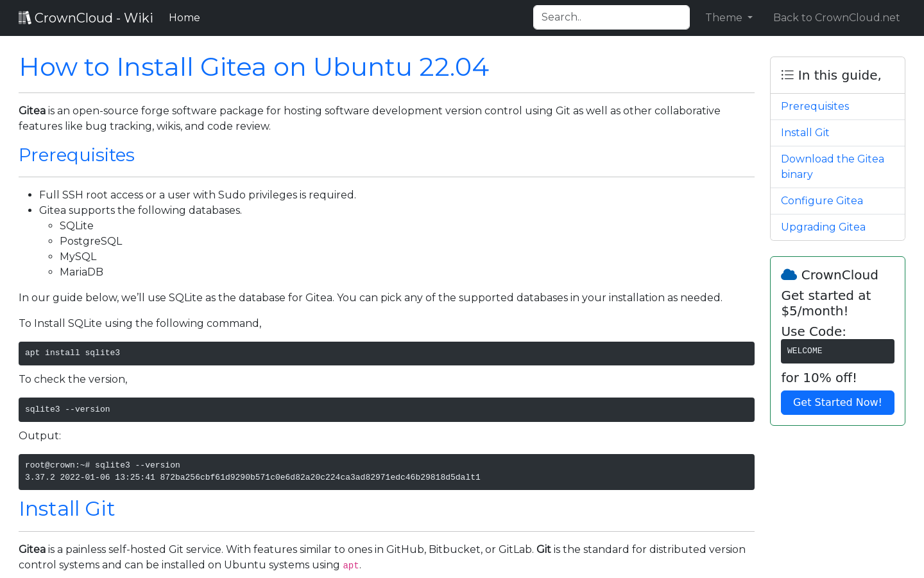The height and width of the screenshot is (578, 924).
Task: Click Upgrading Gitea in table of contents
Action: coord(823,227)
